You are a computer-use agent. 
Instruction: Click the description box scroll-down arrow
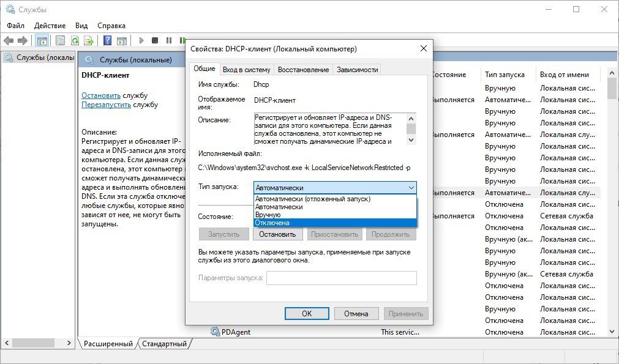pyautogui.click(x=411, y=140)
